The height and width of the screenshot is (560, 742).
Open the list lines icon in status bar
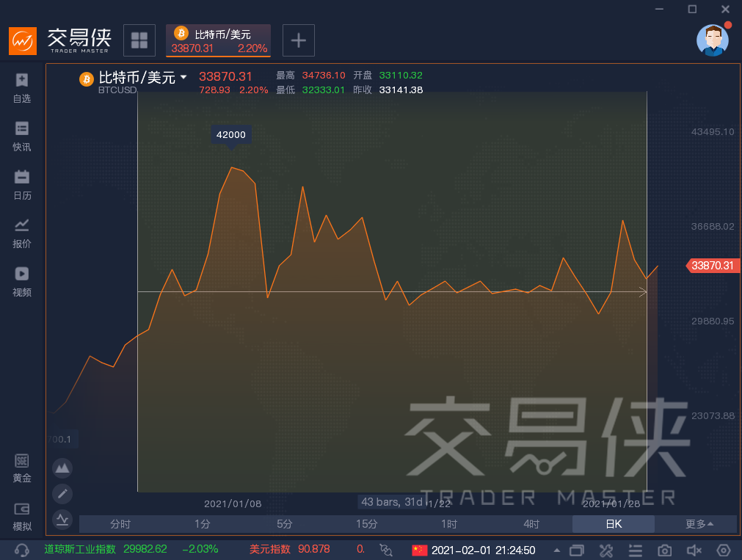[x=636, y=550]
